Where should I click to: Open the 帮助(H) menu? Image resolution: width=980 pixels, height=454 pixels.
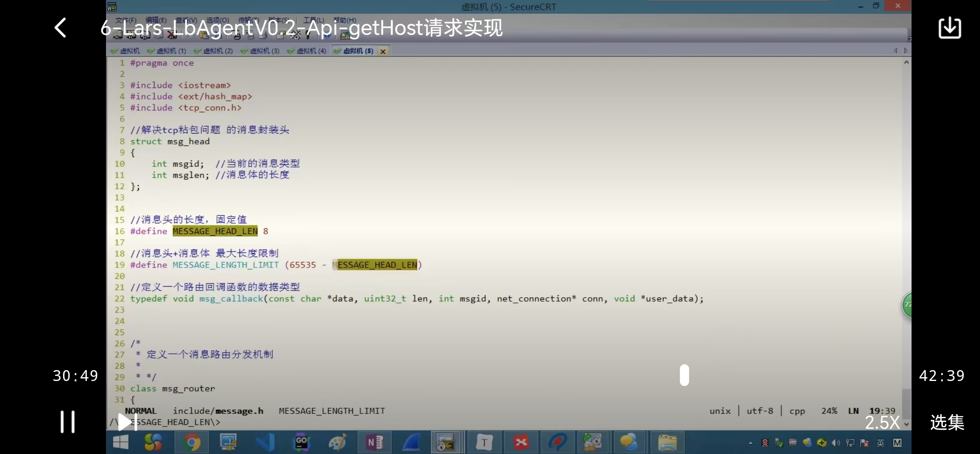[344, 20]
